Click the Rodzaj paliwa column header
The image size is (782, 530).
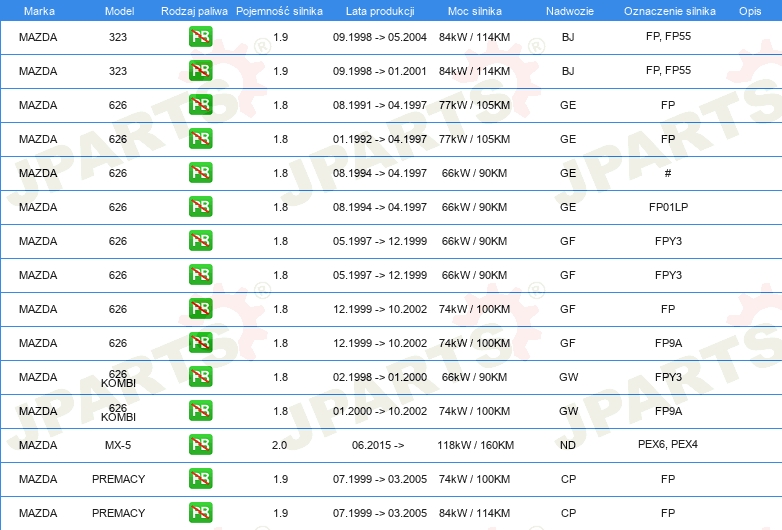pos(194,11)
